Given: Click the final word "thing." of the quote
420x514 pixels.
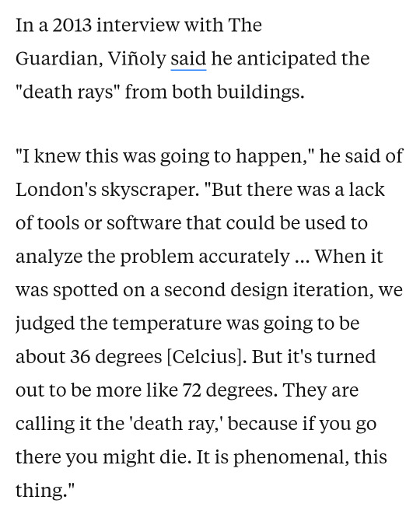Looking at the screenshot, I should point(44,491).
